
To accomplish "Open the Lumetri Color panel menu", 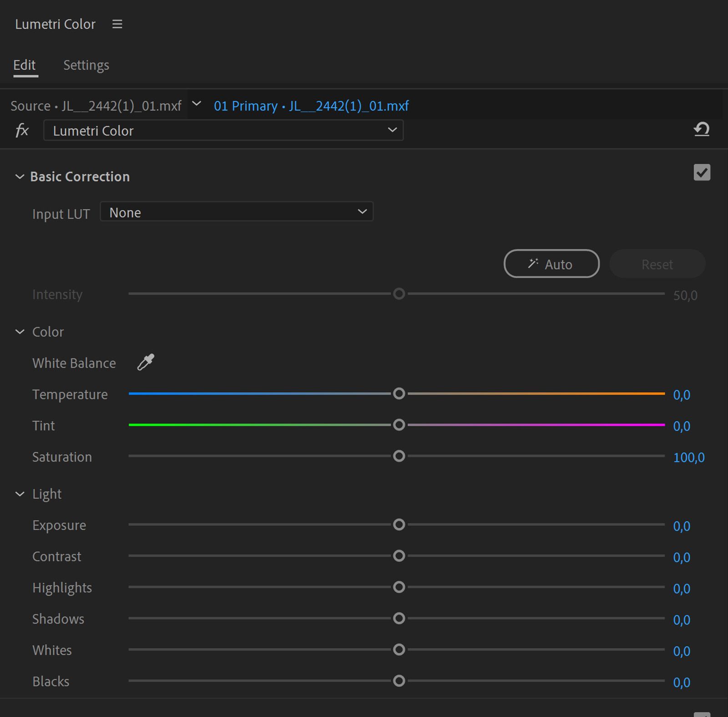I will pyautogui.click(x=117, y=24).
